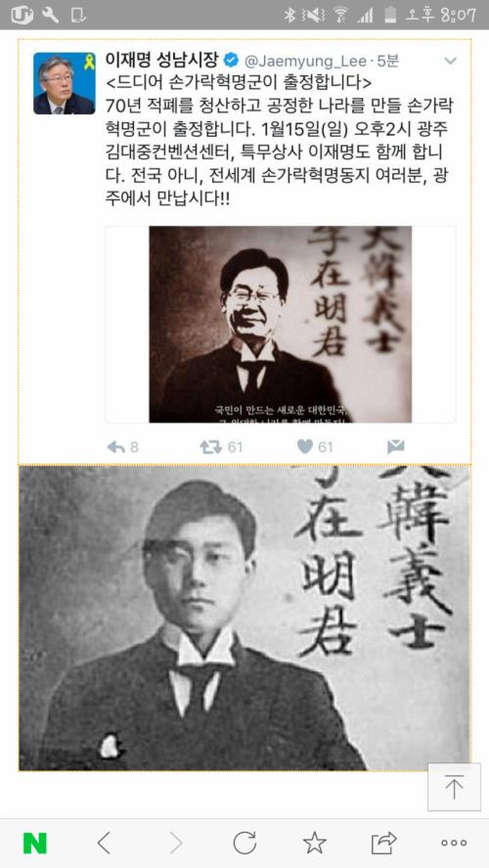Jump to top with the up arrow button

click(x=454, y=787)
